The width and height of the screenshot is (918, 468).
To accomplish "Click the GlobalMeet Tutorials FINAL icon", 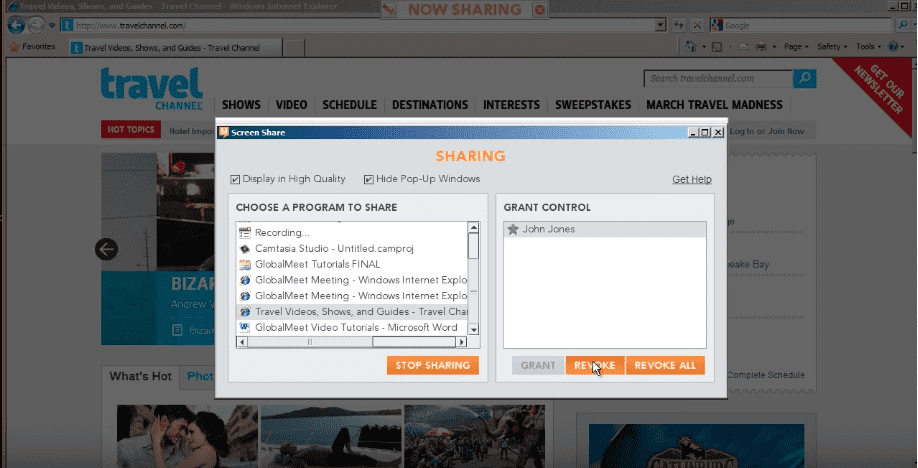I will pyautogui.click(x=245, y=264).
